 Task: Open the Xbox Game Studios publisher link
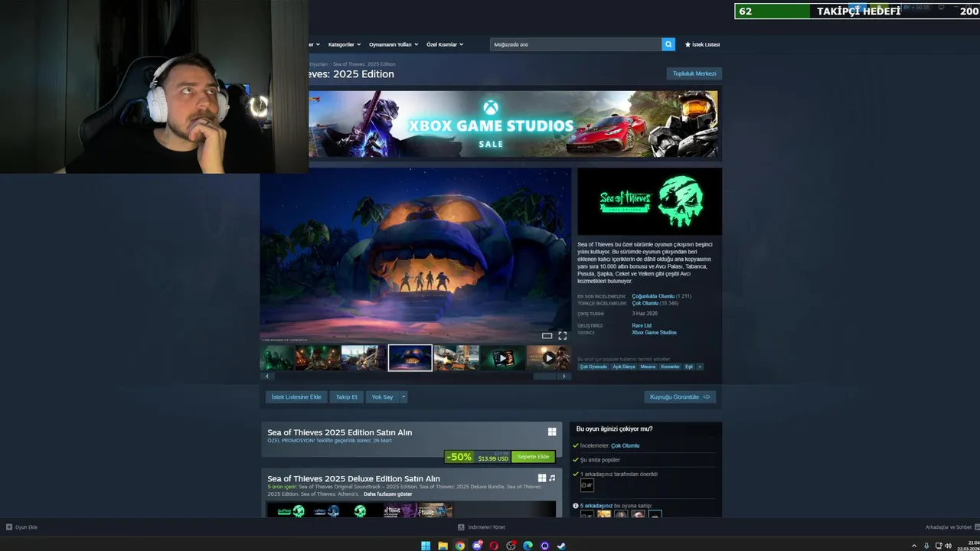pos(654,332)
